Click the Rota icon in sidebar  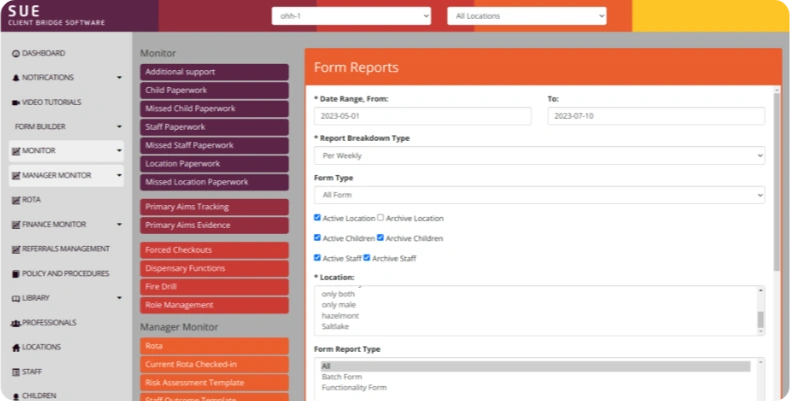click(15, 200)
